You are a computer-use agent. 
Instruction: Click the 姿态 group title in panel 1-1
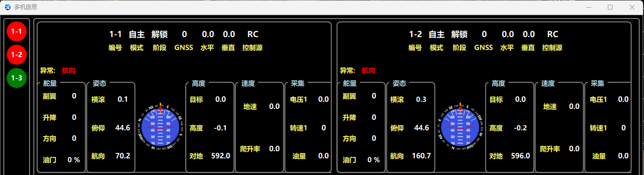click(100, 83)
